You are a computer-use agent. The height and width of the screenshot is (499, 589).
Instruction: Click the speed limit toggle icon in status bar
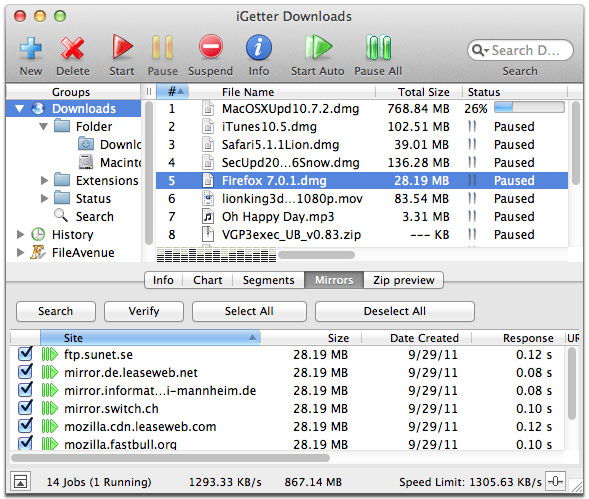(x=556, y=481)
